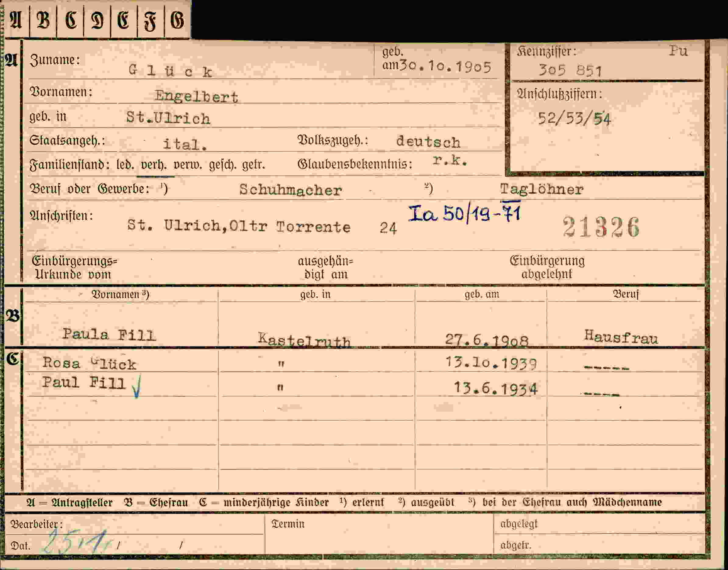Click the legend 'A = Antragsteller'
The image size is (728, 570).
coord(69,503)
